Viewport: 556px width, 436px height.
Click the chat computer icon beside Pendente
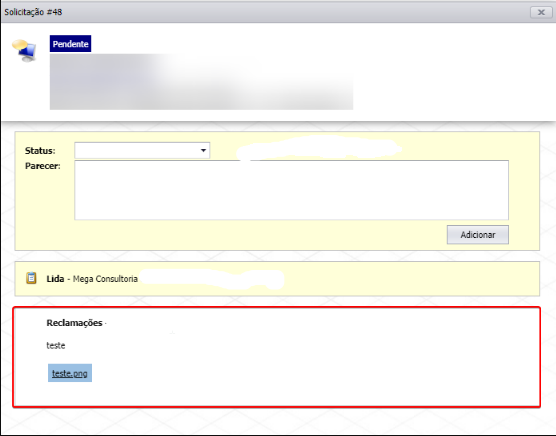[24, 51]
